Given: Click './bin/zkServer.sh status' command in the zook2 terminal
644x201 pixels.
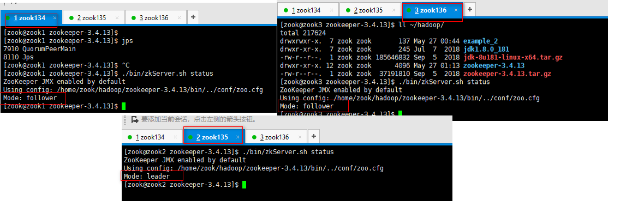Looking at the screenshot, I should pos(288,152).
